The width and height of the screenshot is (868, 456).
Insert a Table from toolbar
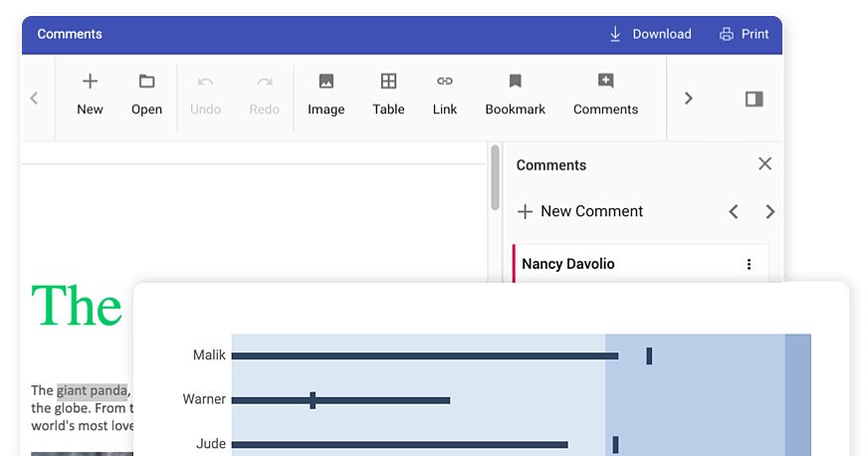(x=388, y=95)
